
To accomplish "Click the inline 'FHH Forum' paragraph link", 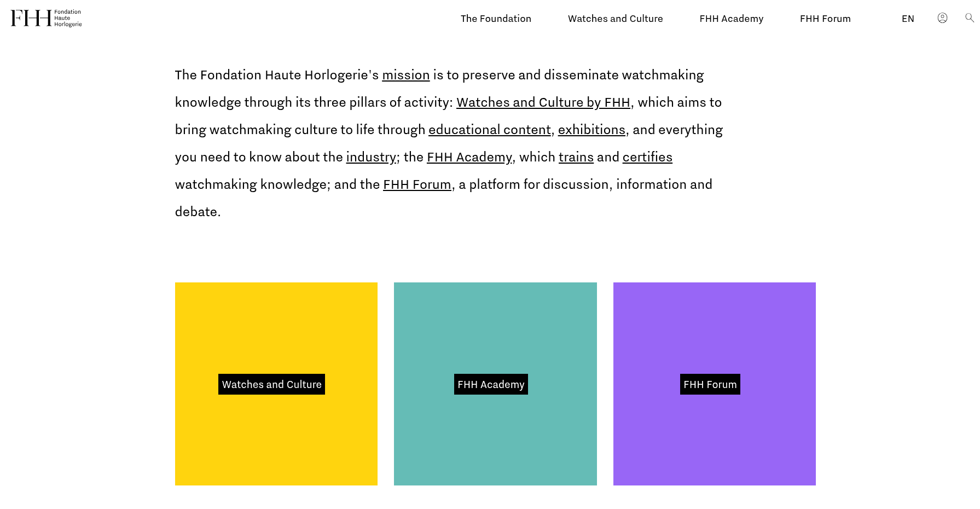I will point(417,184).
